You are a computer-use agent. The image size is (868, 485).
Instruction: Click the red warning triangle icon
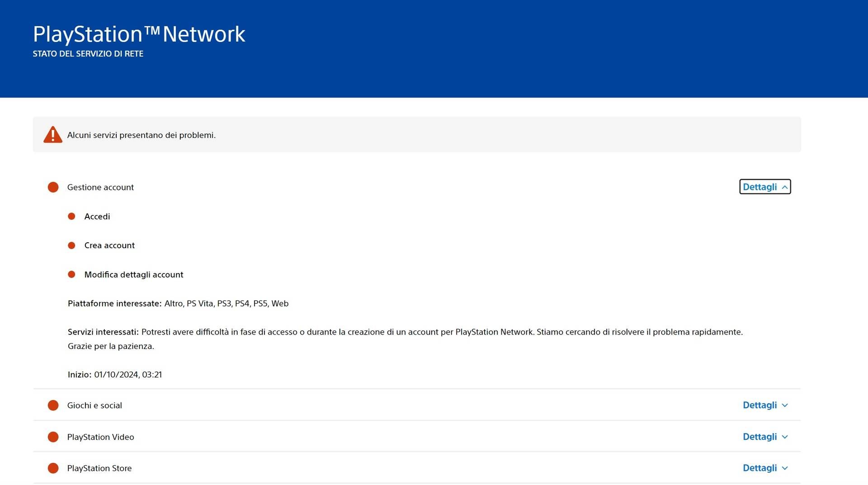53,135
